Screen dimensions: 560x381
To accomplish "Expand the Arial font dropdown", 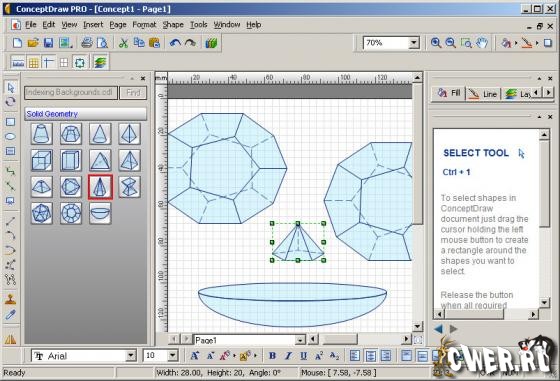I will pyautogui.click(x=131, y=356).
